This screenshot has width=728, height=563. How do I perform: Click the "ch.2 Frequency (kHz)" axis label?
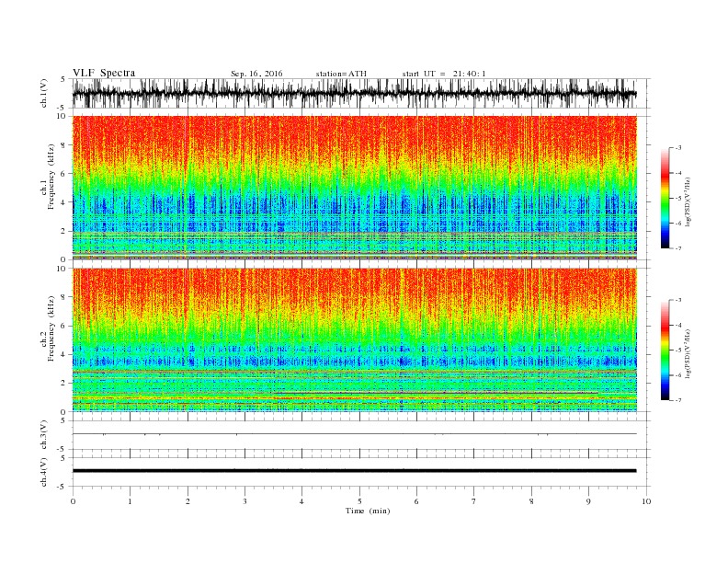point(48,328)
